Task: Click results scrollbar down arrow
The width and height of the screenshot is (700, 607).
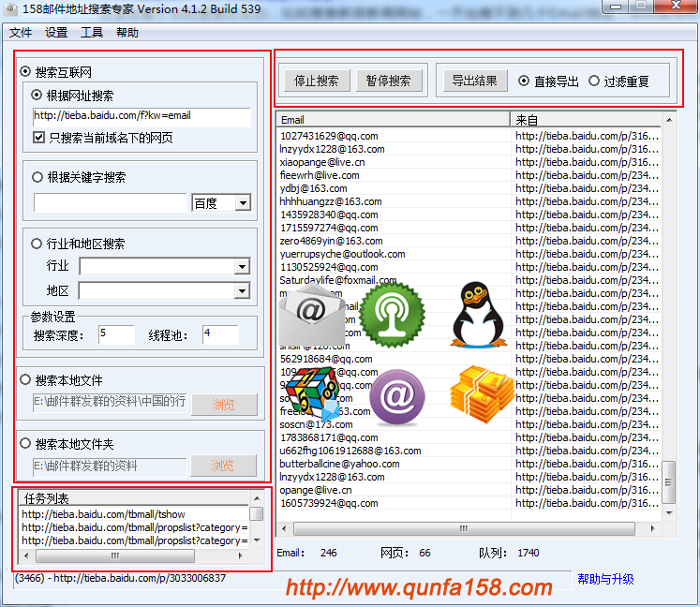Action: tap(669, 512)
